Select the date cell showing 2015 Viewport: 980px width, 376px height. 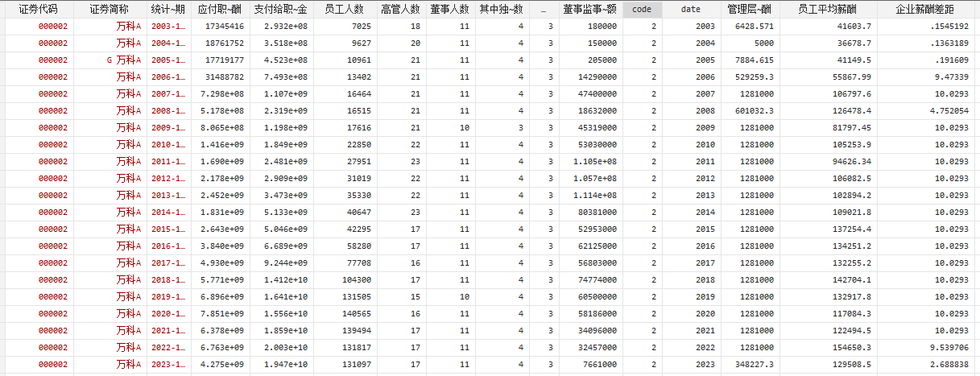click(690, 229)
